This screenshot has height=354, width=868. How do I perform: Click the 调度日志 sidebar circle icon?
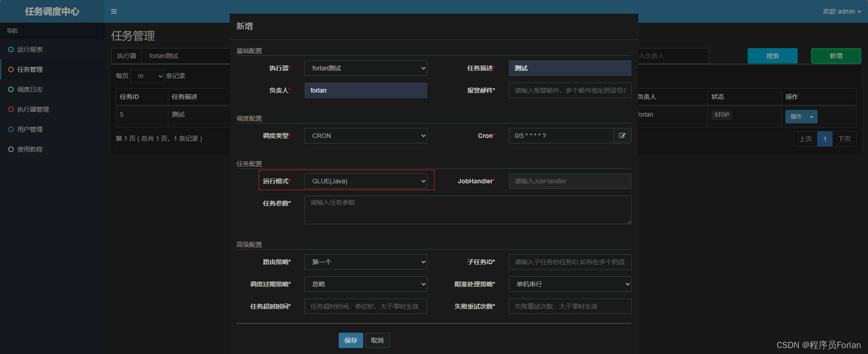click(x=11, y=89)
